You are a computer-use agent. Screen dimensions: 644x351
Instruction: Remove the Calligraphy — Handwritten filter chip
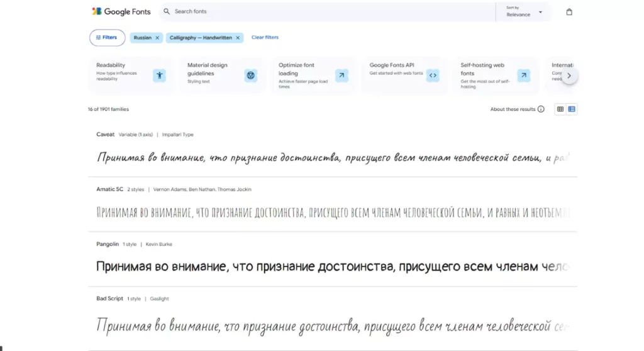[237, 38]
